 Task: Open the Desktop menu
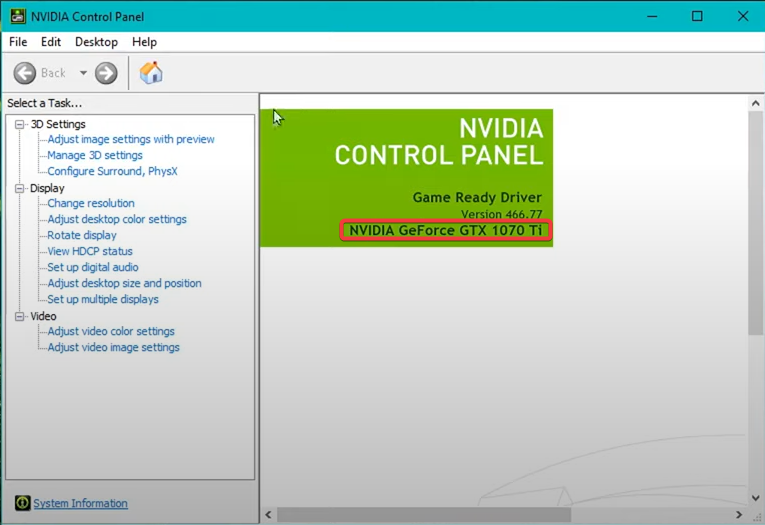pos(96,42)
